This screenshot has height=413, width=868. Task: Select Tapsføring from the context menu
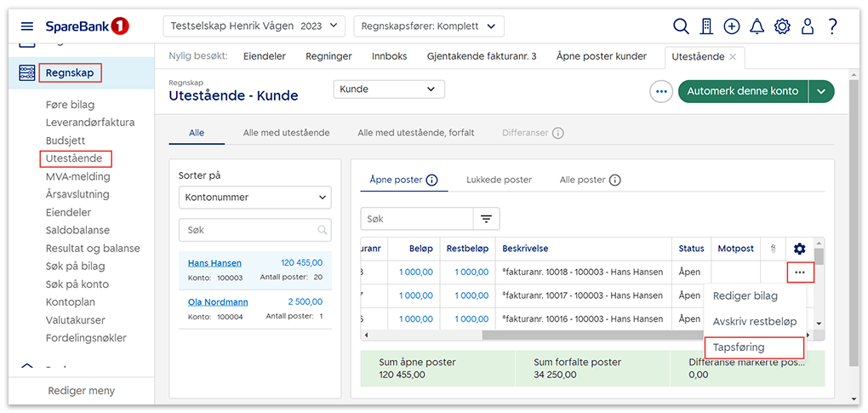(x=739, y=347)
